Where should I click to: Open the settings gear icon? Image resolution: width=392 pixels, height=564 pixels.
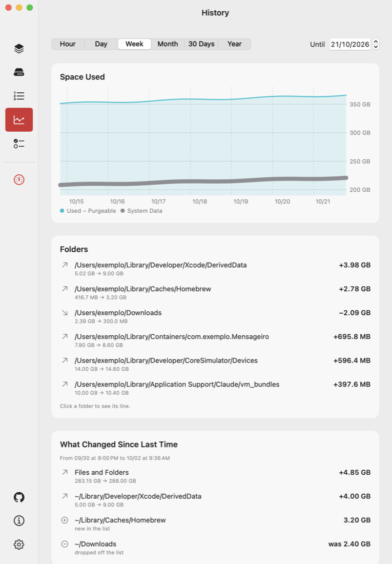coord(19,545)
